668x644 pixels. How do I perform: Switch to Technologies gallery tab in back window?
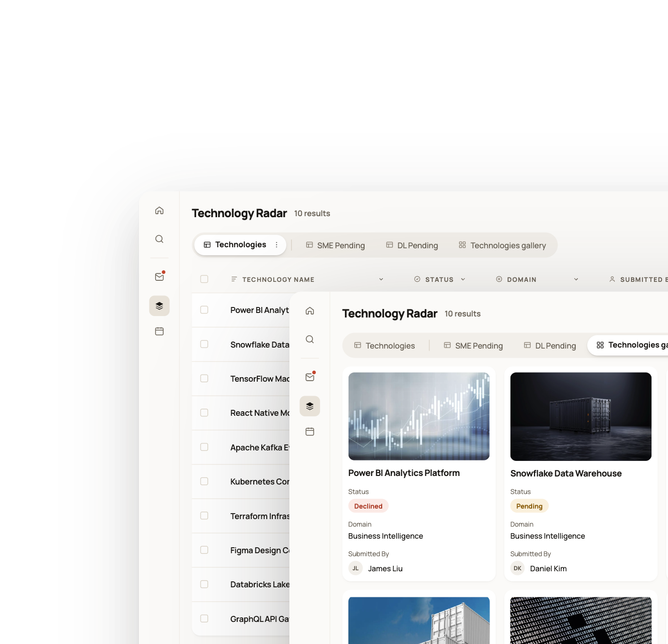[x=503, y=245]
